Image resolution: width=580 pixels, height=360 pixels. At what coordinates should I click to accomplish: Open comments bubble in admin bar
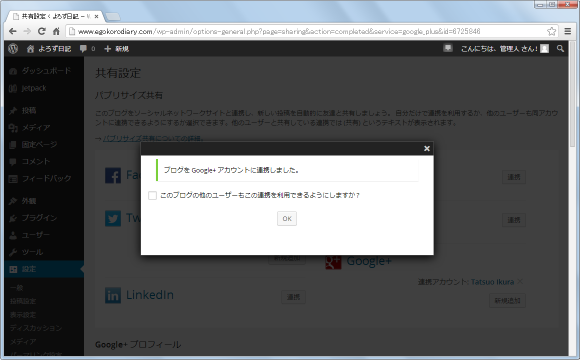(x=87, y=48)
